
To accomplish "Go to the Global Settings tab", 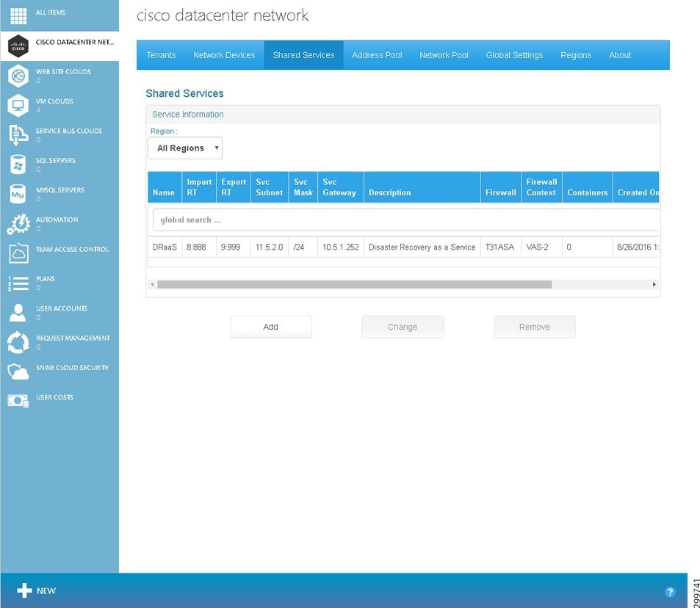I will pos(514,55).
